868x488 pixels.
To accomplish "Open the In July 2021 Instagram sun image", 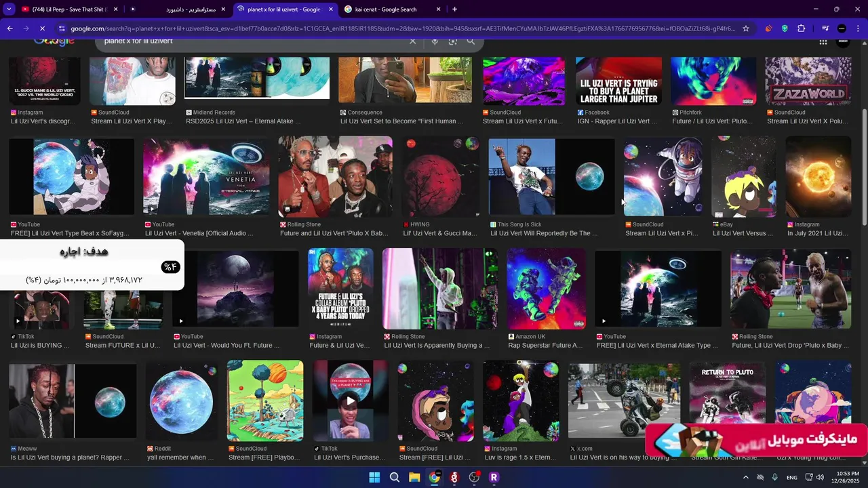I will tap(818, 176).
